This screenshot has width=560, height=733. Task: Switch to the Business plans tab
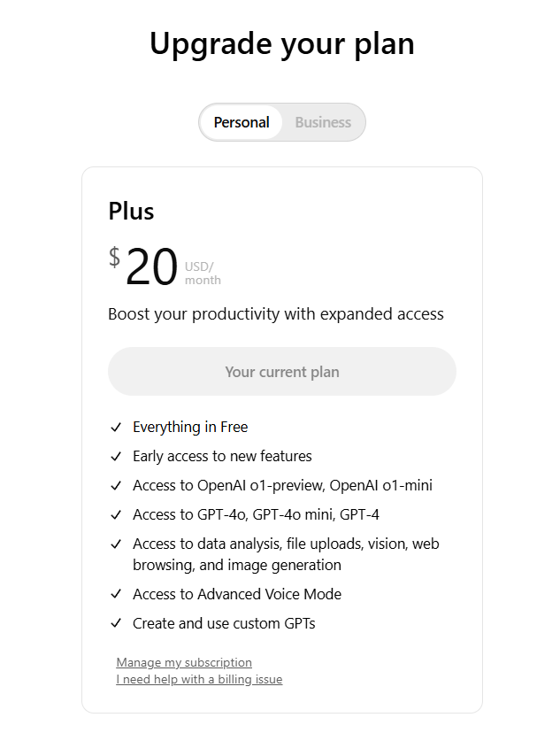tap(323, 122)
